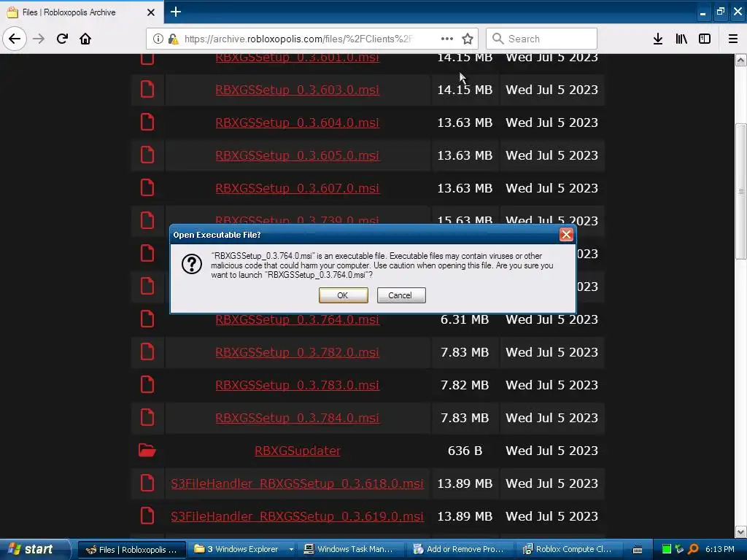
Task: Click the browser forward arrow
Action: point(39,39)
